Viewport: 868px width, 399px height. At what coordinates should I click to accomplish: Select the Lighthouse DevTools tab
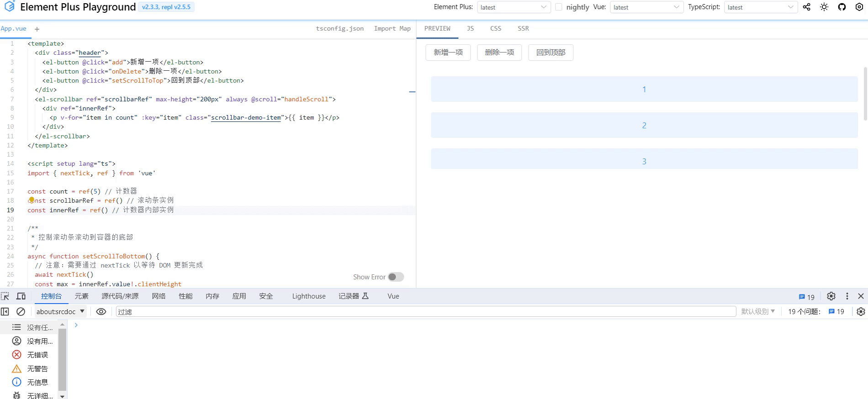309,296
